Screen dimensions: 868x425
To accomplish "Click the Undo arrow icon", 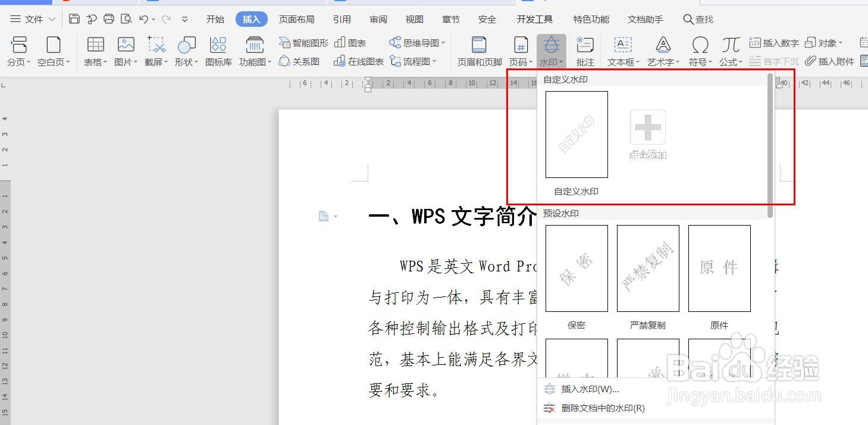I will 143,19.
